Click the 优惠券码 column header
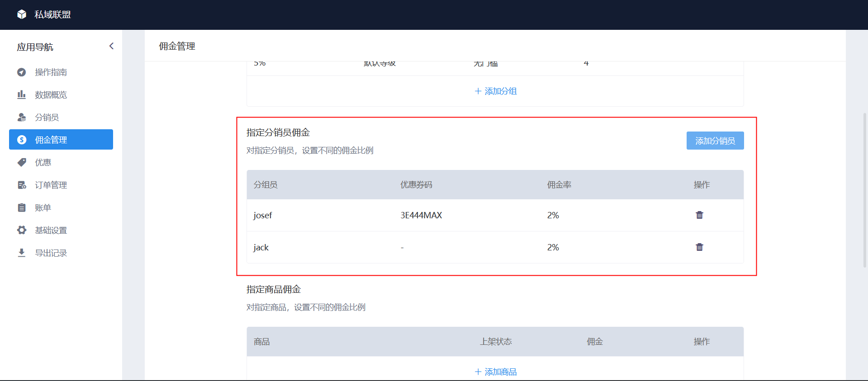 click(x=416, y=185)
